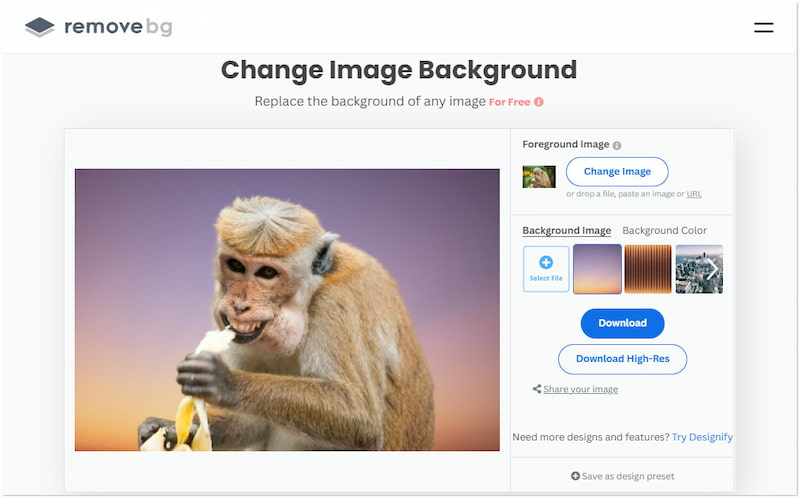Switch to the Background Image tab
The image size is (800, 498).
point(566,231)
